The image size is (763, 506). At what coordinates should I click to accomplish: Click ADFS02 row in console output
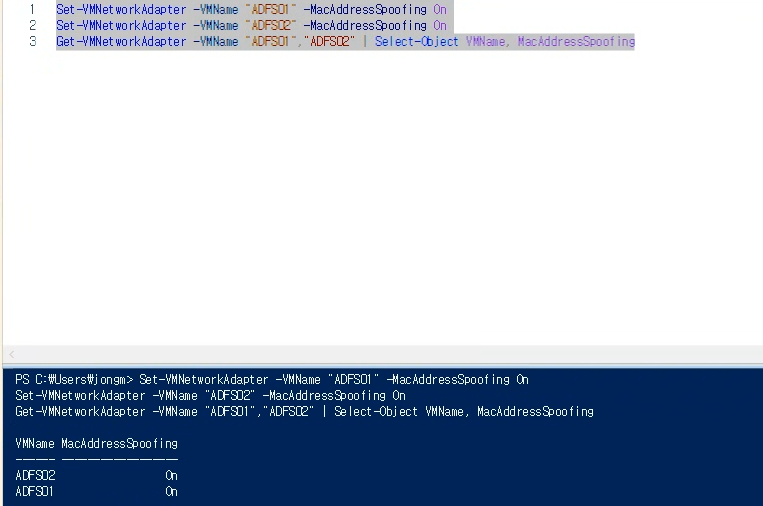coord(96,475)
